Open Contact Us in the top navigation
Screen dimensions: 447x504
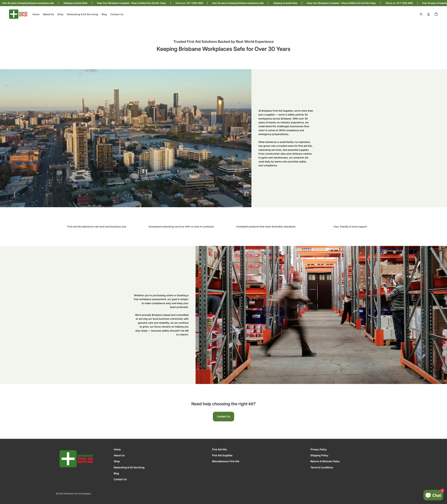(x=117, y=14)
